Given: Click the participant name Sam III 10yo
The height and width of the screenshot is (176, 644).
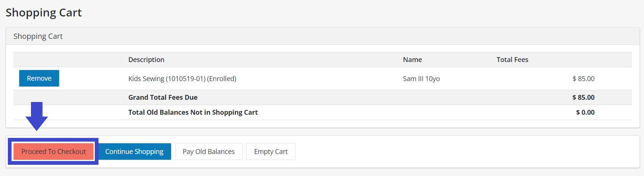Looking at the screenshot, I should point(421,79).
